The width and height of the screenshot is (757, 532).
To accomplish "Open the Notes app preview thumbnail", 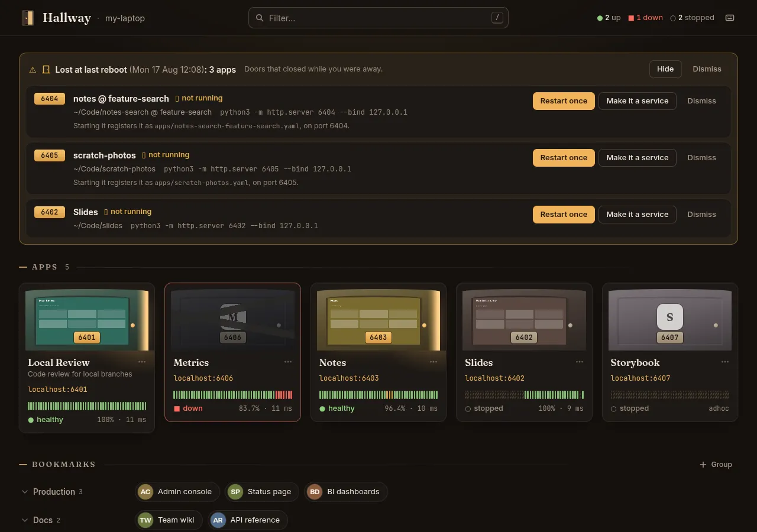I will pos(378,320).
